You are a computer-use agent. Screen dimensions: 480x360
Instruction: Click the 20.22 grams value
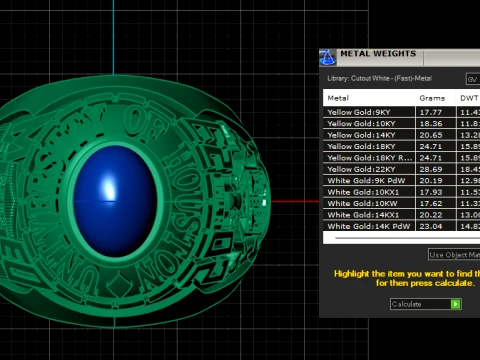click(x=431, y=215)
